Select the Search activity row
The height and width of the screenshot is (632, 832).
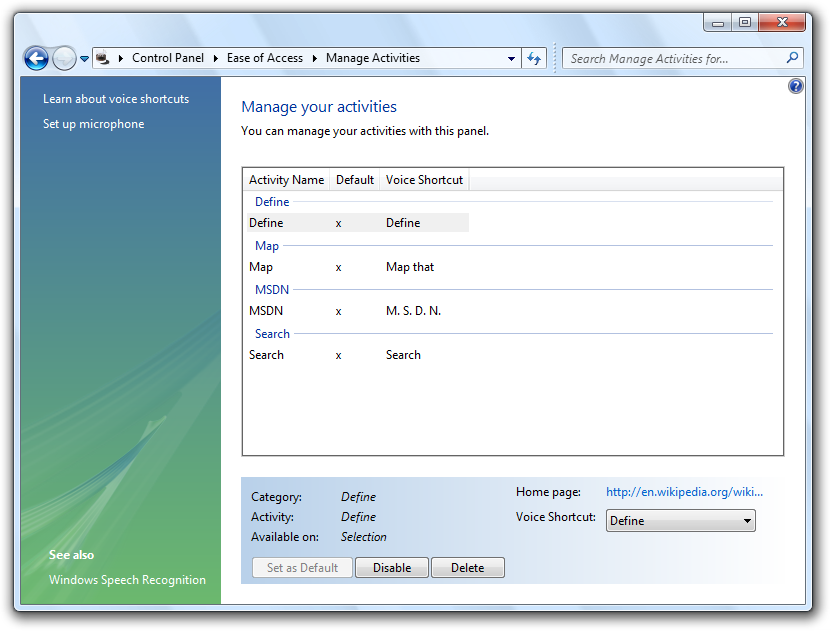(357, 355)
